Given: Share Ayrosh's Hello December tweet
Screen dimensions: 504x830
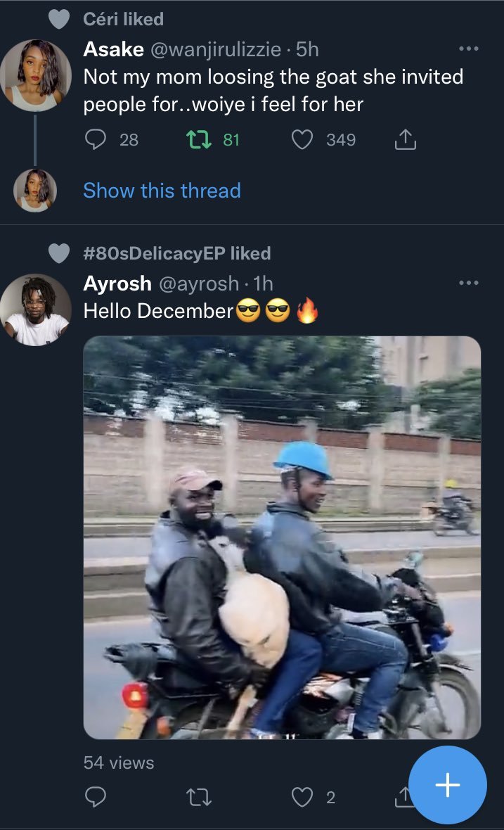Looking at the screenshot, I should point(404,796).
